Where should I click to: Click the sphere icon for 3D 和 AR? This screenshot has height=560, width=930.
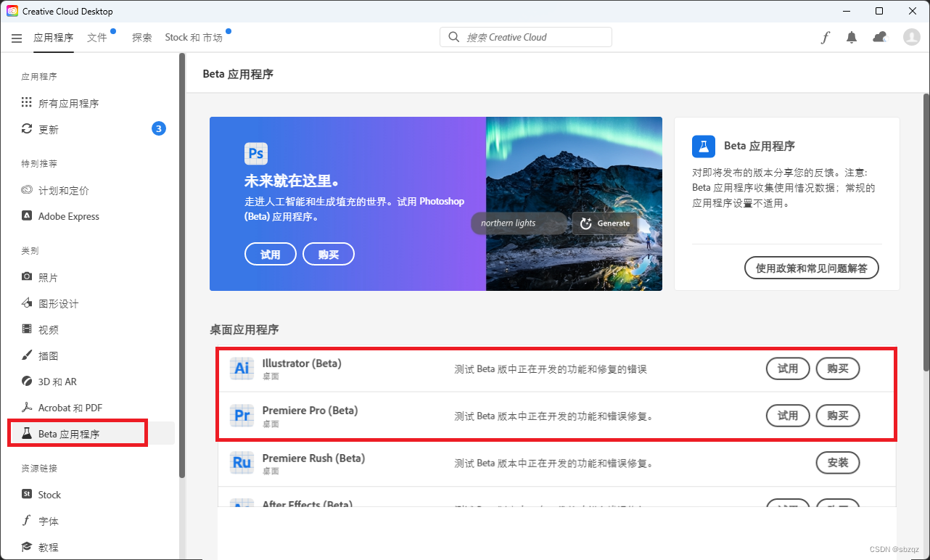tap(27, 382)
